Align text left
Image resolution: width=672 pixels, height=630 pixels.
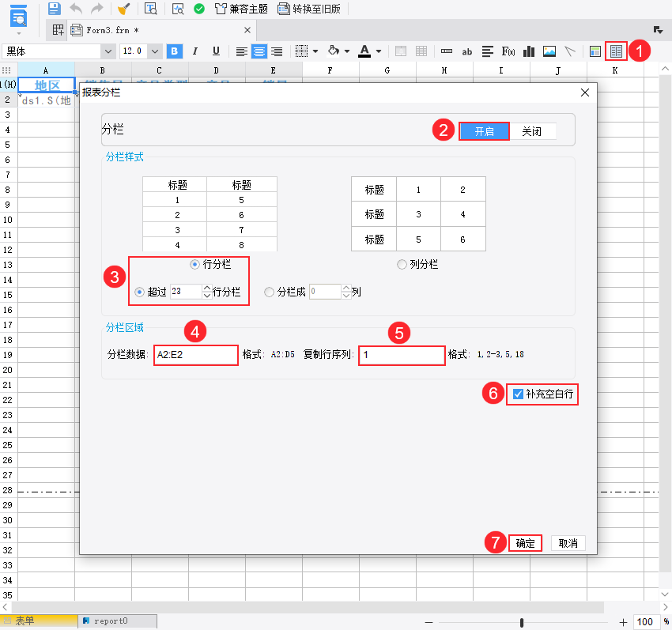coord(242,51)
